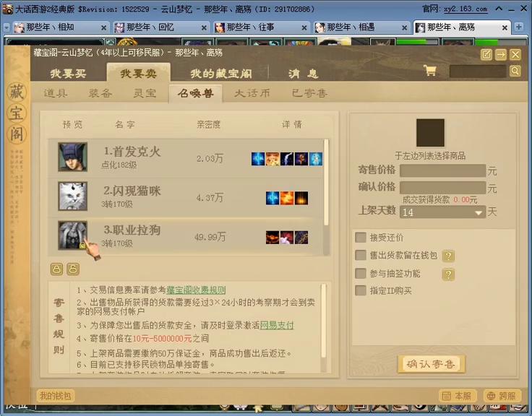Select the 闪现猫咪 cat portrait
The image size is (532, 416).
(x=72, y=196)
